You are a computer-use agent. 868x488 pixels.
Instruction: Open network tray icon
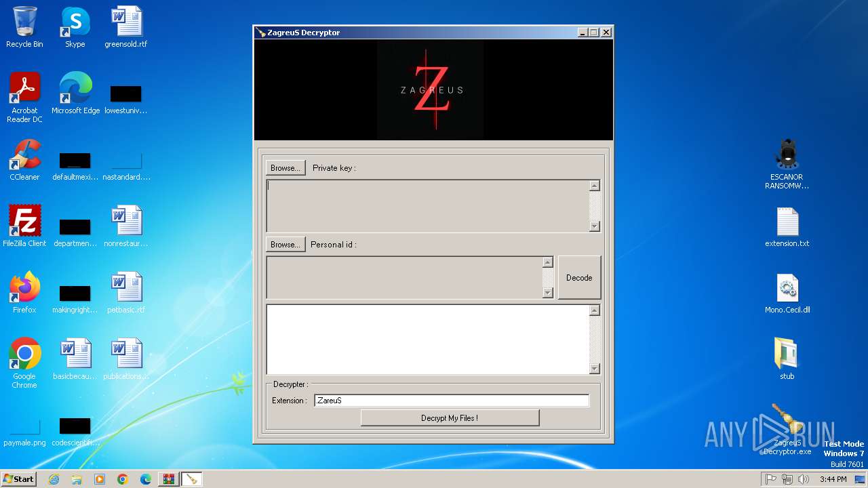tap(787, 479)
